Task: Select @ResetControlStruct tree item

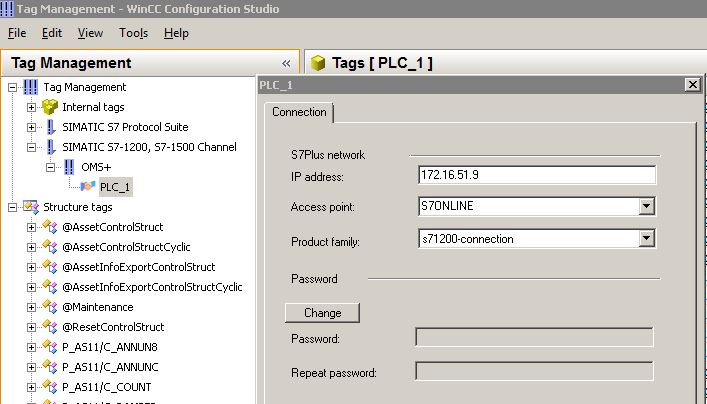Action: [113, 327]
